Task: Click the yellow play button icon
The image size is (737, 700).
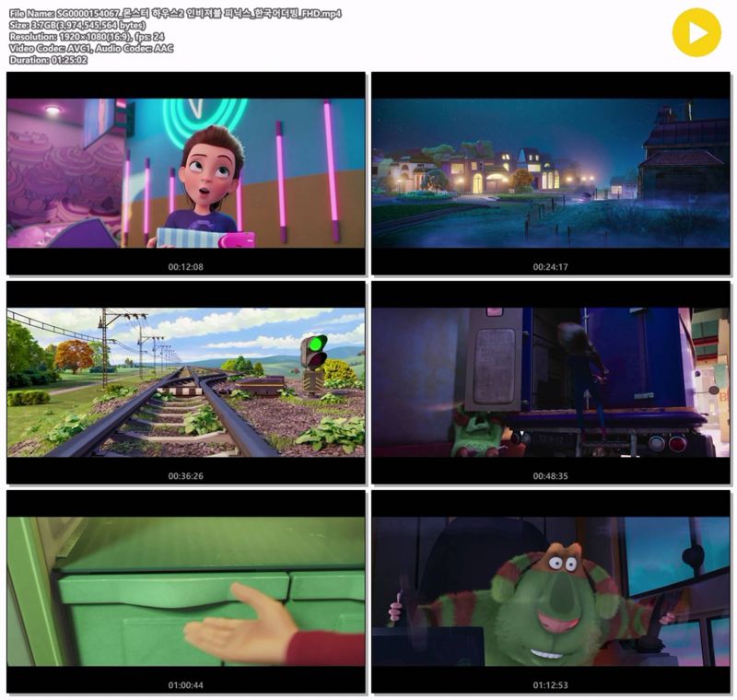Action: [x=696, y=32]
